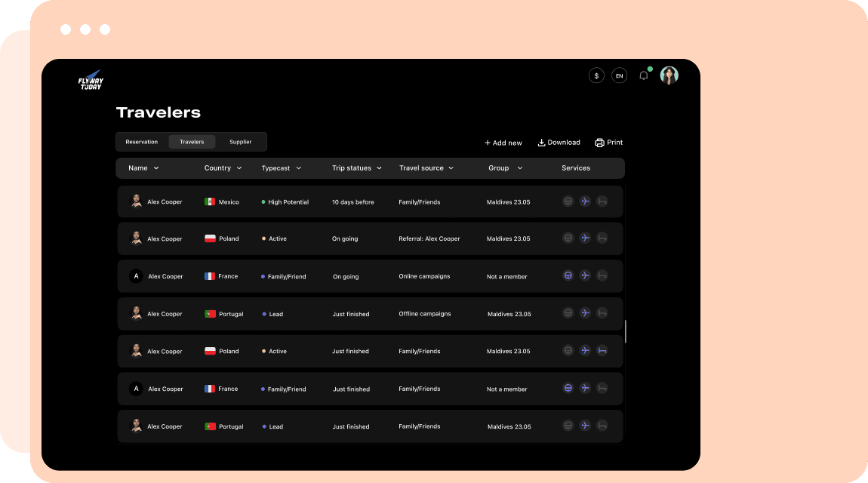Click the car service icon in Mexico row
The image size is (868, 483).
[568, 202]
